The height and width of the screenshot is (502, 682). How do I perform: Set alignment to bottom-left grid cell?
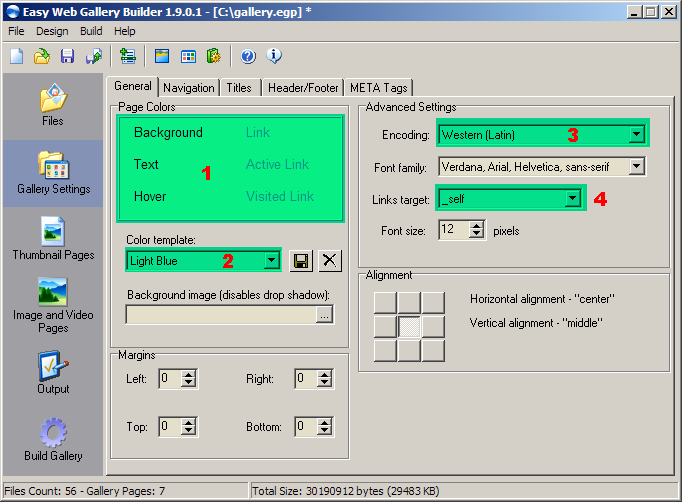[385, 351]
